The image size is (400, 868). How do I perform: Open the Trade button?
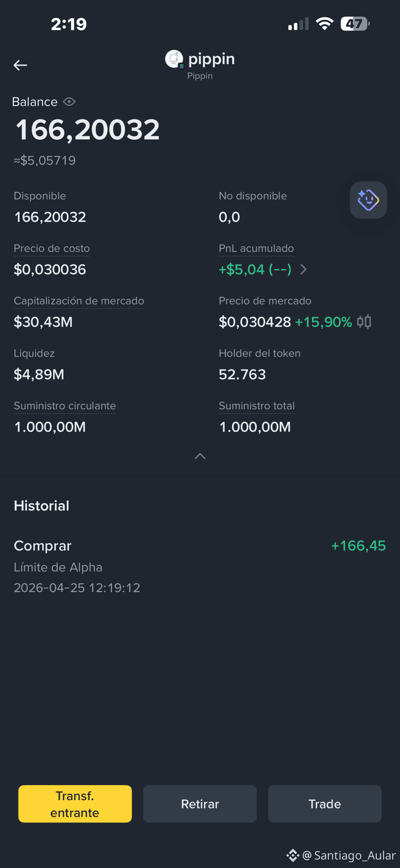(x=324, y=804)
